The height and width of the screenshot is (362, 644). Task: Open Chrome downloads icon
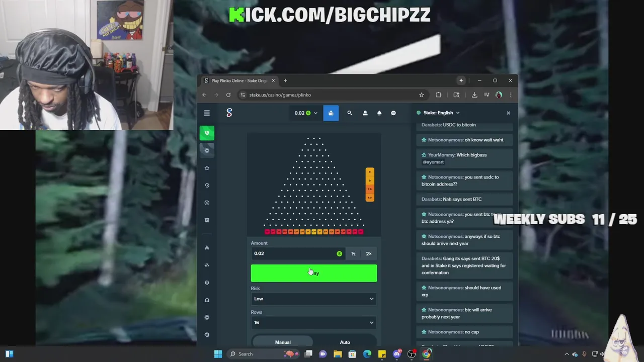[474, 95]
